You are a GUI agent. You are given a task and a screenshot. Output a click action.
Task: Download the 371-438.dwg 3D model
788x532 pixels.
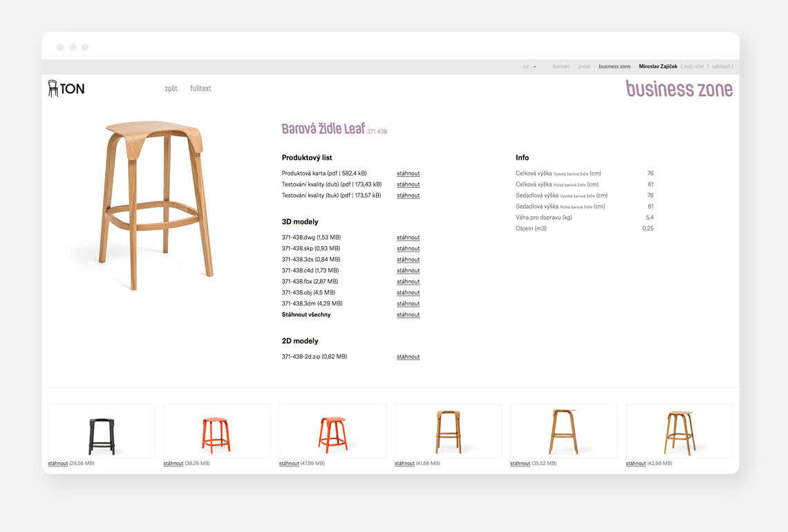(x=408, y=238)
